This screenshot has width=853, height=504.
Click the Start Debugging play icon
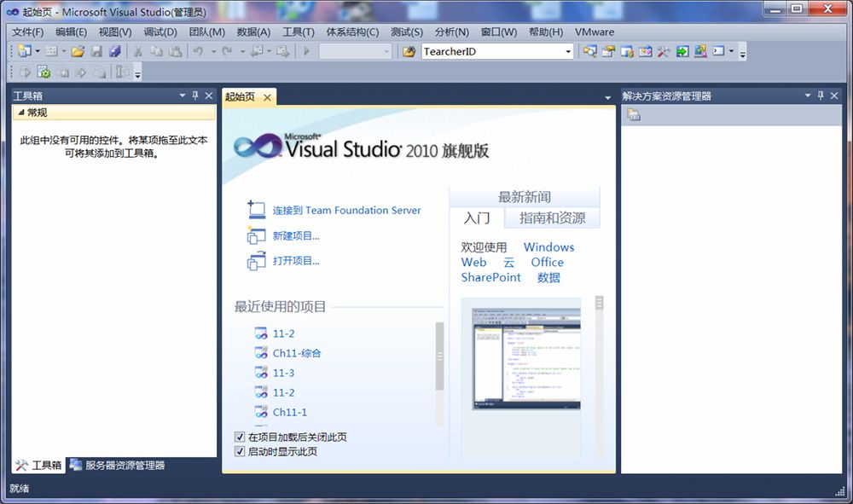pyautogui.click(x=306, y=51)
